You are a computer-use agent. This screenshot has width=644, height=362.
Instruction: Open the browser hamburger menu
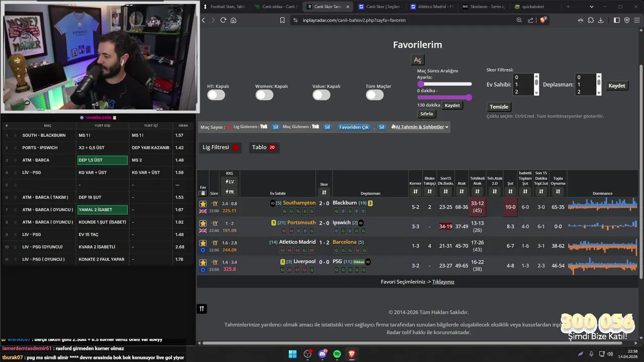636,20
